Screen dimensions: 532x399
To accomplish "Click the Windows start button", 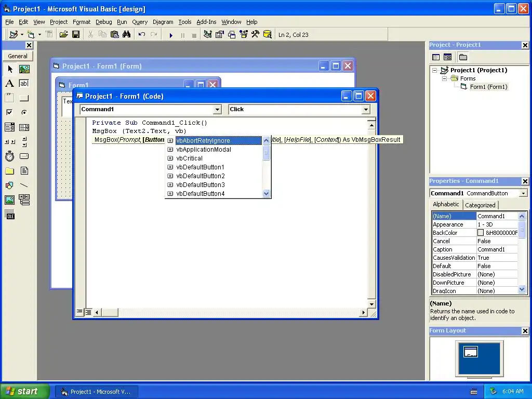I will pyautogui.click(x=25, y=391).
